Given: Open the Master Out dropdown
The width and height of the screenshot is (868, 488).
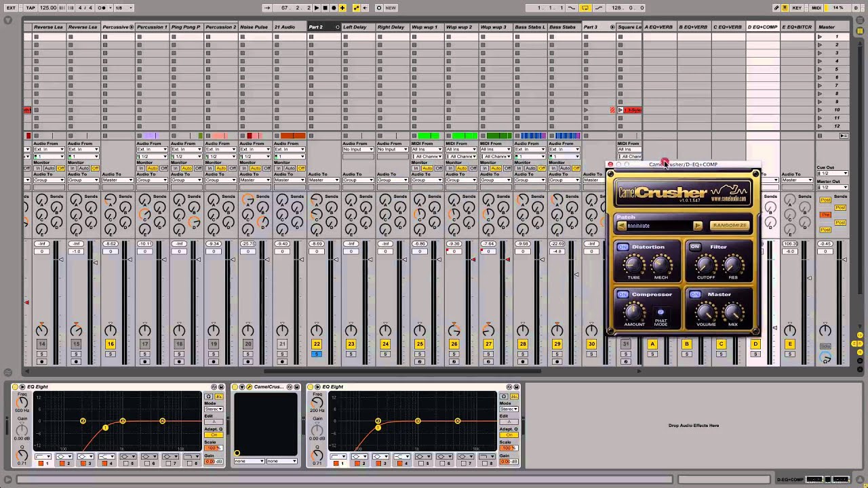Looking at the screenshot, I should (x=833, y=187).
